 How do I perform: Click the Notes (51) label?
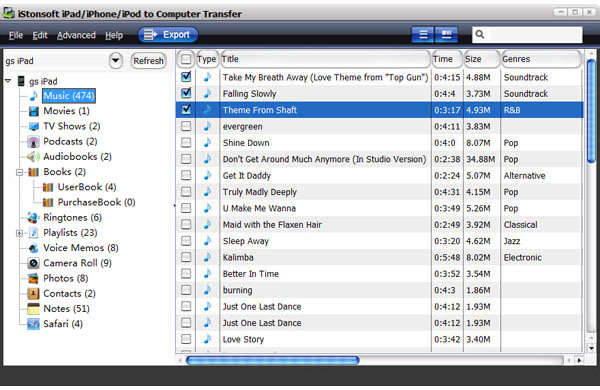[x=66, y=309]
